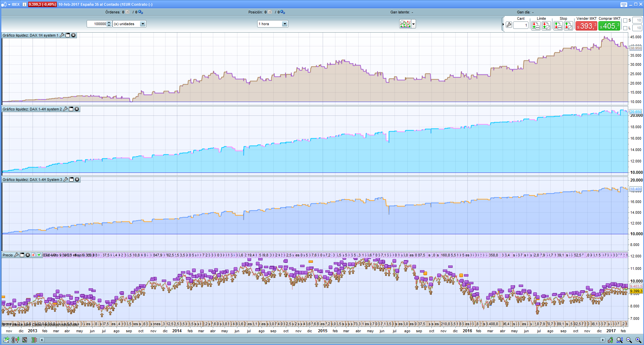
Task: Open order settings gears beside Órdenes
Action: tap(141, 12)
